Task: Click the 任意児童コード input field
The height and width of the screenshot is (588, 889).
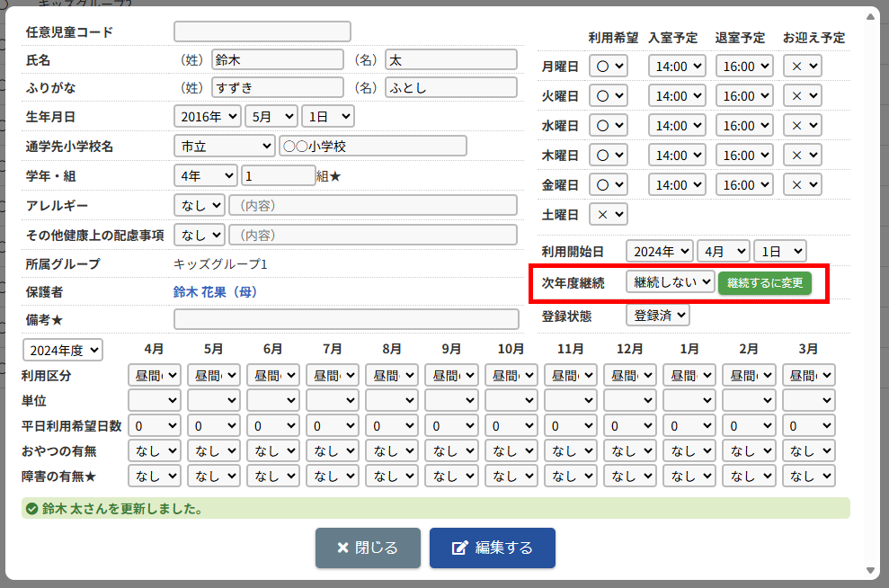Action: [x=262, y=31]
